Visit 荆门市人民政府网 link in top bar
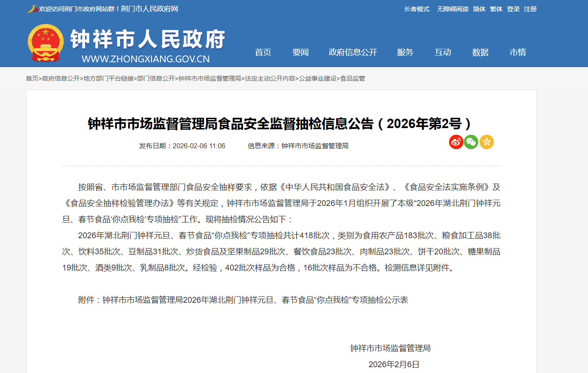This screenshot has height=373, width=588. pos(150,9)
